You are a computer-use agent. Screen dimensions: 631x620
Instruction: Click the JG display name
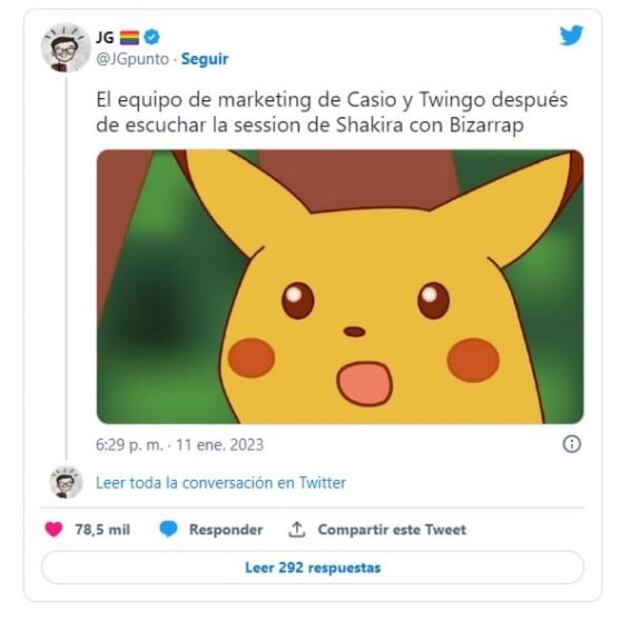pyautogui.click(x=105, y=37)
